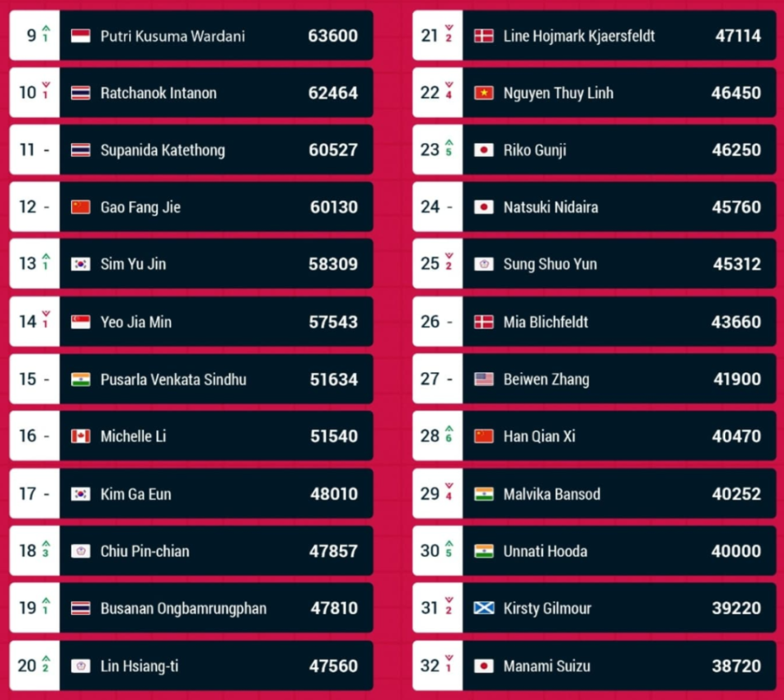The height and width of the screenshot is (700, 784).
Task: Open Ratchanok Intanon's player profile
Action: coord(158,93)
